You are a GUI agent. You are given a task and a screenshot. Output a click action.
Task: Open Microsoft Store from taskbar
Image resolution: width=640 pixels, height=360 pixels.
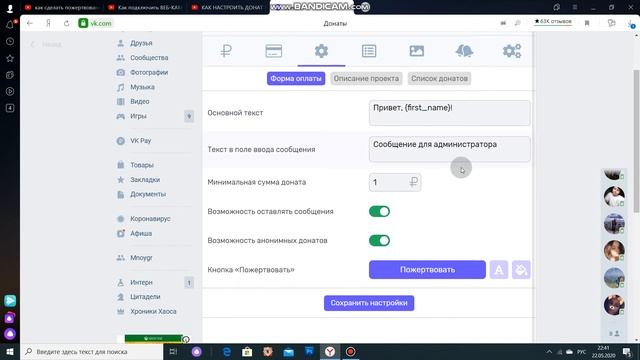247,351
